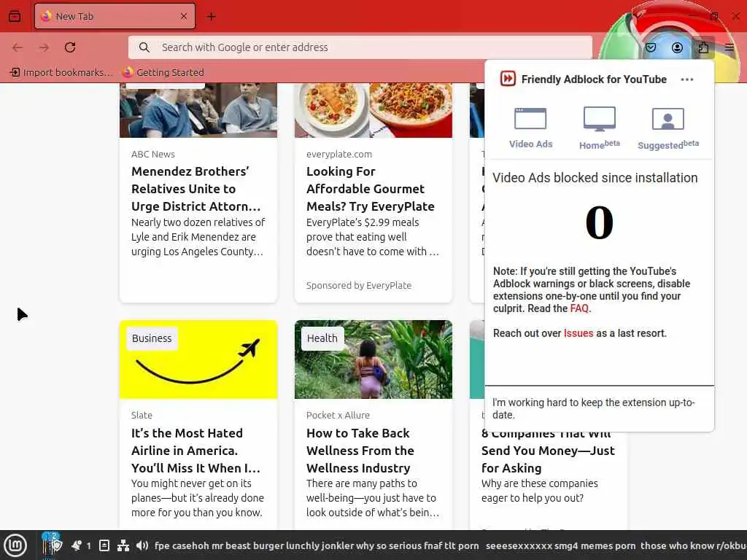Image resolution: width=747 pixels, height=560 pixels.
Task: Open It's the Most Hated Airline article
Action: coord(196,451)
